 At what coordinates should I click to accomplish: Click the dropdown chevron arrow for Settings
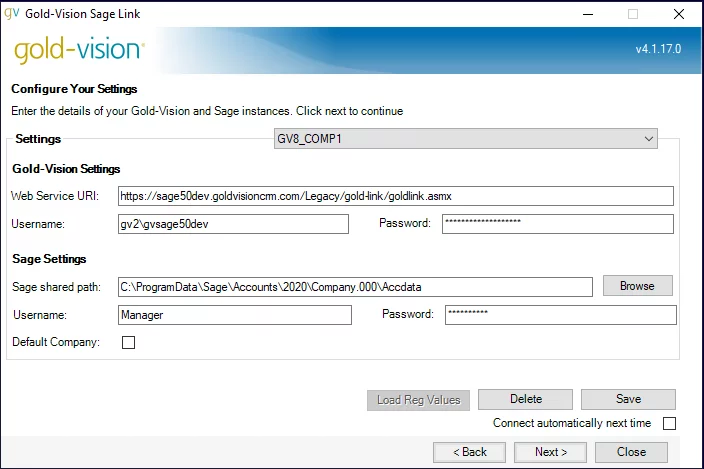[649, 139]
